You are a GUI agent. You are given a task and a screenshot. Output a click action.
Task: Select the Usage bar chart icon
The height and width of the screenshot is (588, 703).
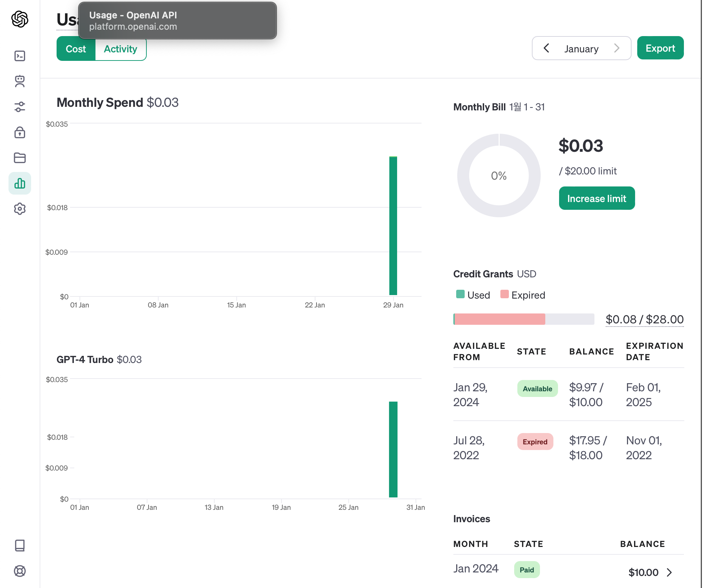(x=20, y=183)
